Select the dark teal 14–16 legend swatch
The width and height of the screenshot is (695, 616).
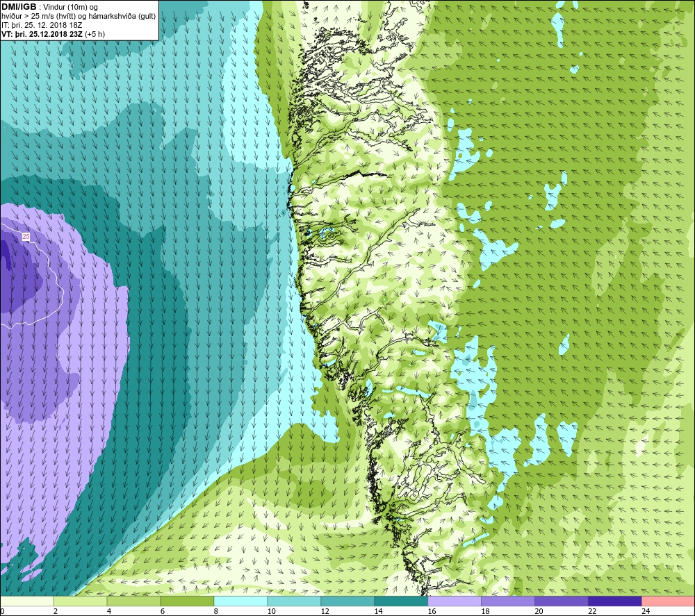click(401, 601)
